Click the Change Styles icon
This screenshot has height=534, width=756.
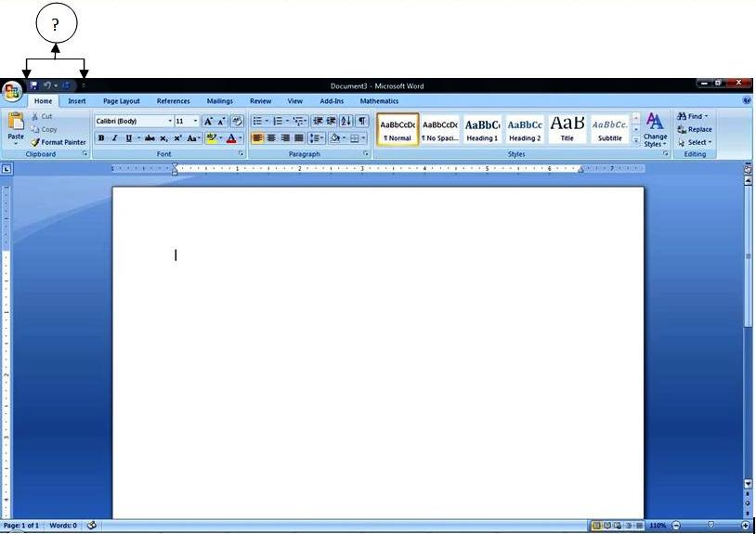coord(655,129)
